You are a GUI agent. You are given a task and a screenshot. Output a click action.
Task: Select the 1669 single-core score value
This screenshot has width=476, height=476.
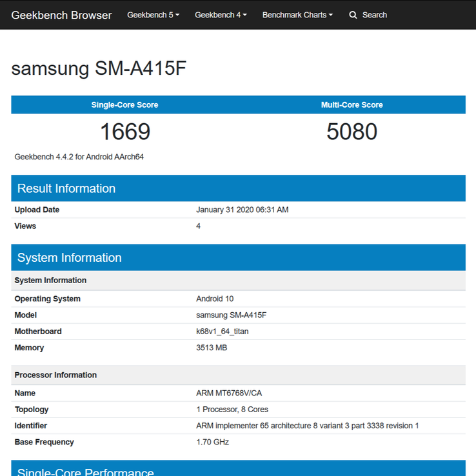(124, 132)
